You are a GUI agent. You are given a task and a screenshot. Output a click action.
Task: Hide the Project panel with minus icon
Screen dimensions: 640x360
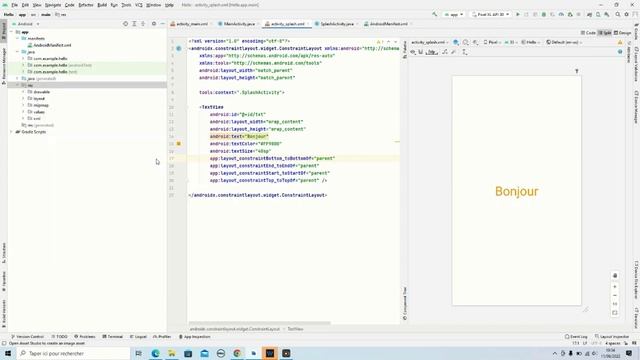coord(162,24)
